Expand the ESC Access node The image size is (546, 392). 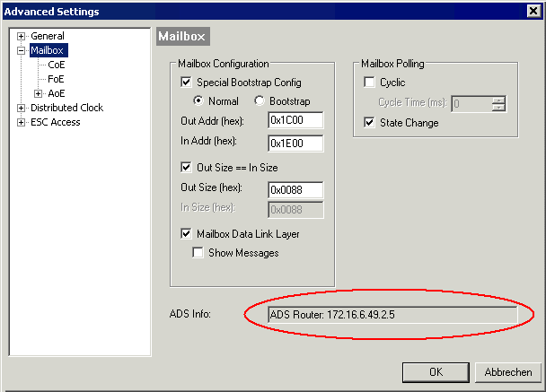click(x=21, y=122)
